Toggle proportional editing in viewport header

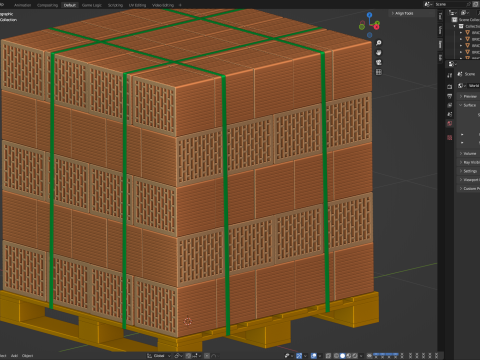coord(207,355)
